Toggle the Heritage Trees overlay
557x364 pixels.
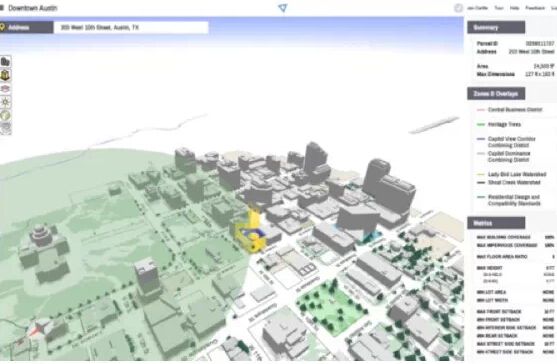click(504, 124)
